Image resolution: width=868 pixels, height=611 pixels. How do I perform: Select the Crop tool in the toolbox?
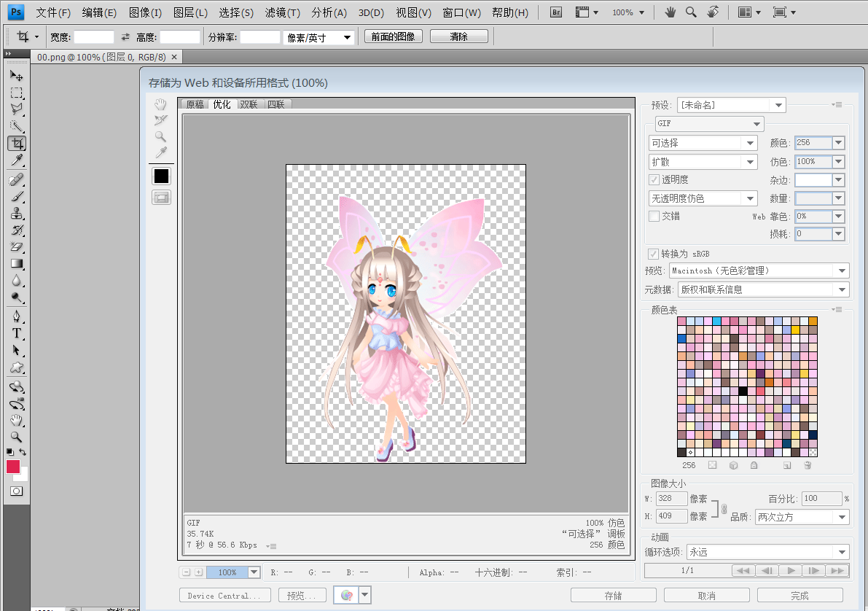click(x=17, y=144)
